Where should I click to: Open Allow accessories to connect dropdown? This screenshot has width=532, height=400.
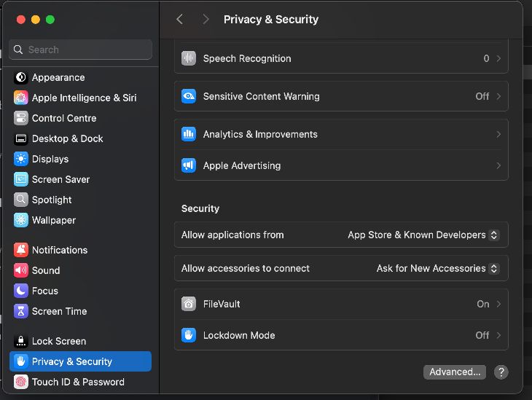(437, 268)
